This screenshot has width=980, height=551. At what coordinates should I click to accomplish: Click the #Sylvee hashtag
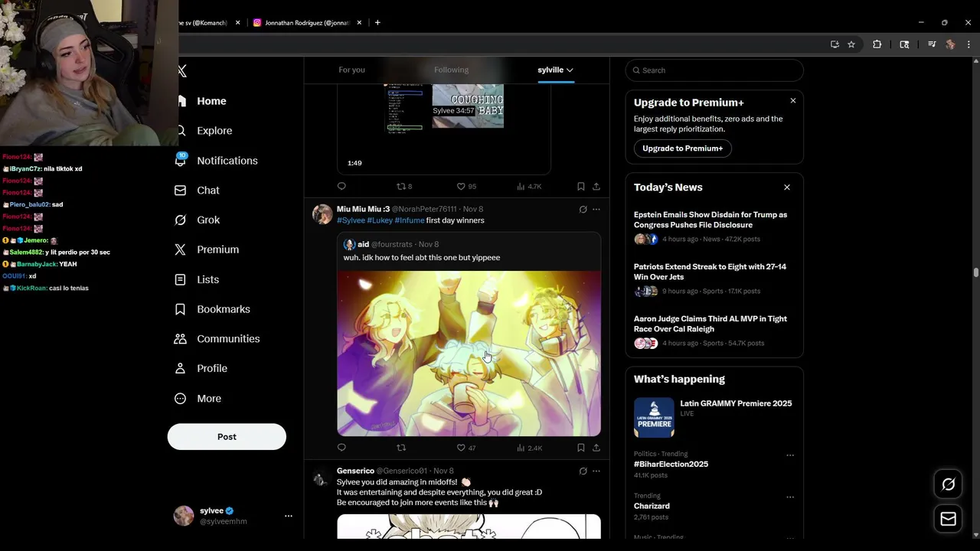351,220
